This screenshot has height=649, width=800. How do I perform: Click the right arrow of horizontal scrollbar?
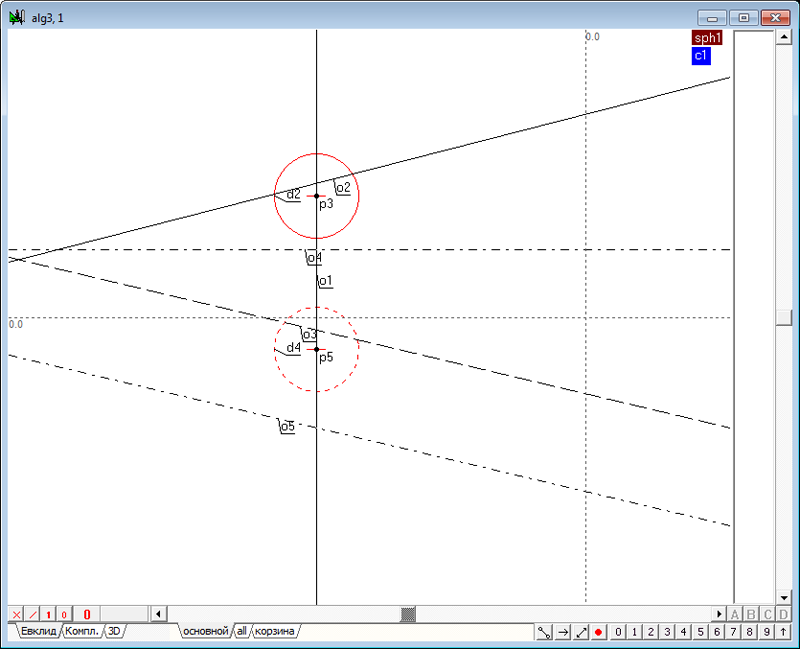point(719,614)
